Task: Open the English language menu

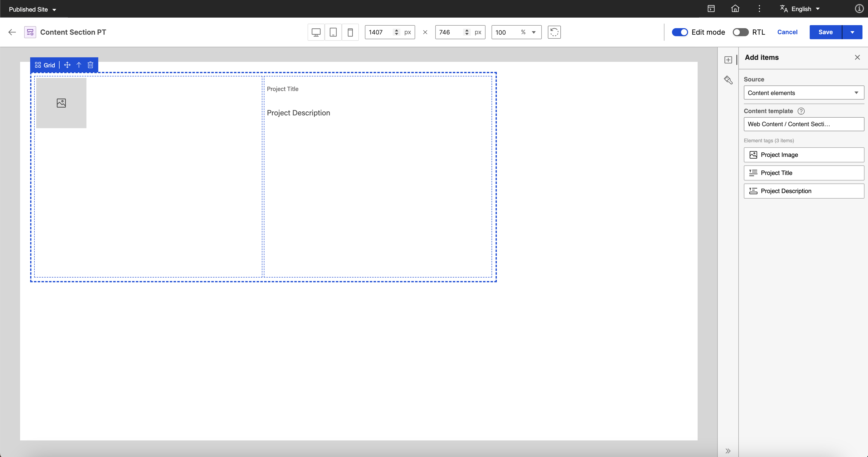Action: 800,9
